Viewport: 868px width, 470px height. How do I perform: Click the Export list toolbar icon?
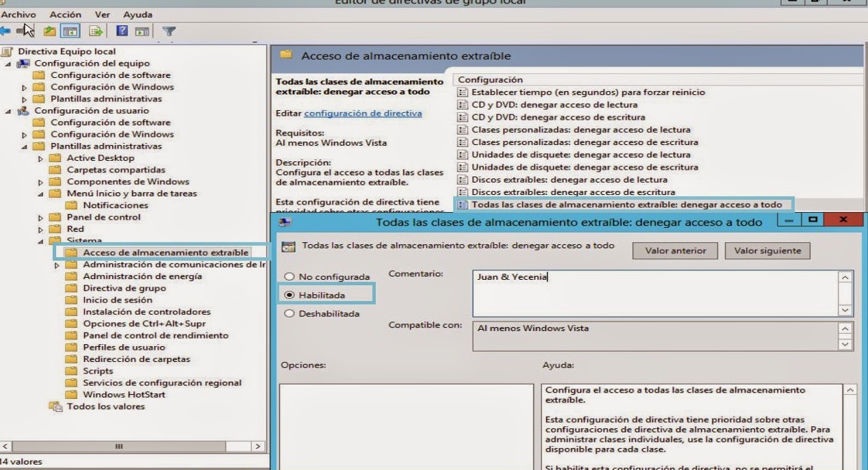tap(95, 31)
